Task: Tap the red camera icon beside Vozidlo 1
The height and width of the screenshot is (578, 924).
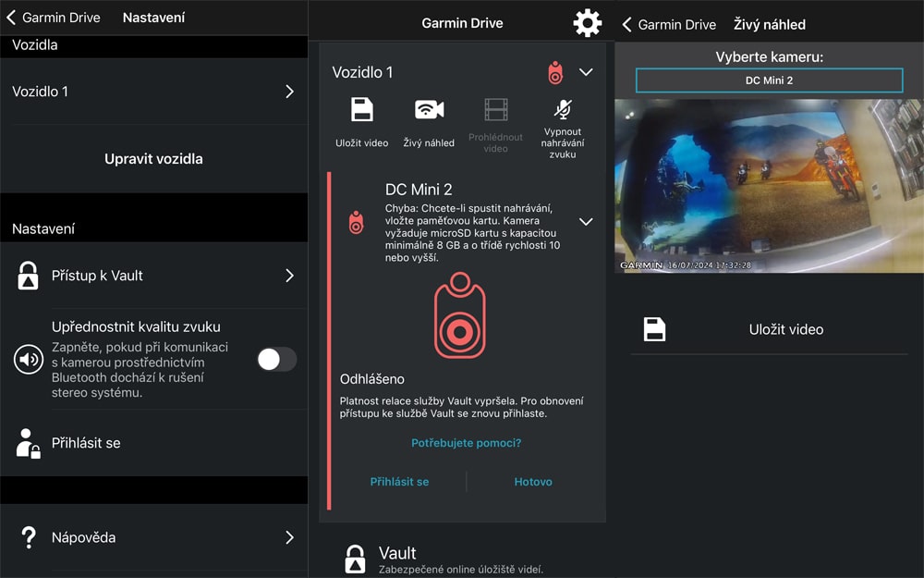Action: tap(555, 72)
